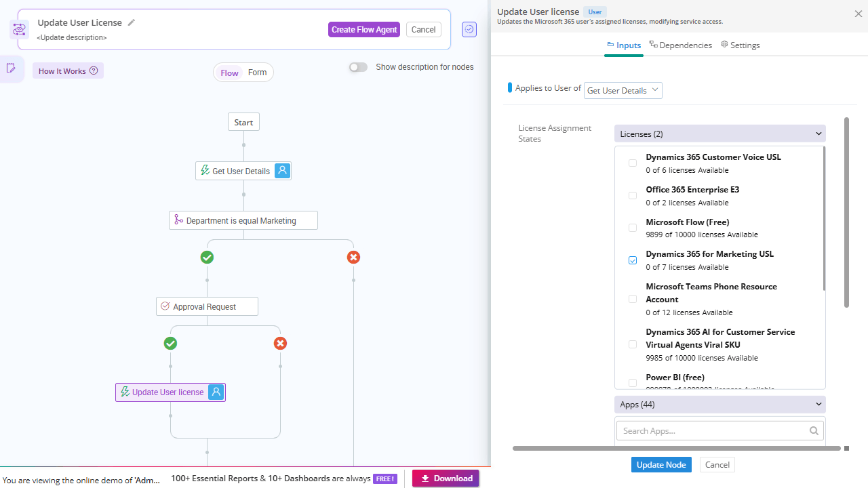This screenshot has height=488, width=868.
Task: Click the user icon on Update User license node
Action: (216, 392)
